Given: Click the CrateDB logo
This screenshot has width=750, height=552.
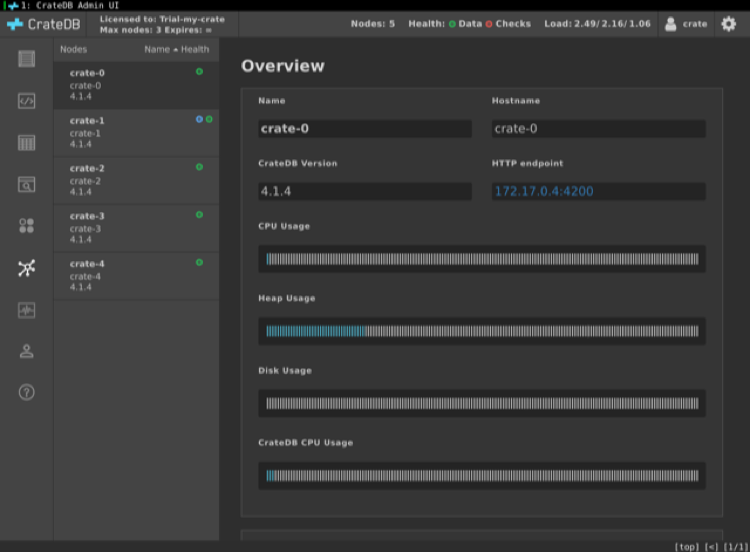Looking at the screenshot, I should [x=43, y=24].
